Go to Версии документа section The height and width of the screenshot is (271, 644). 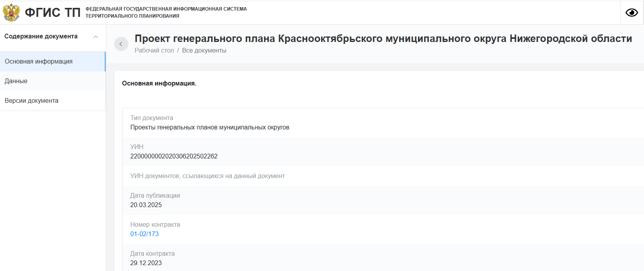click(x=31, y=101)
